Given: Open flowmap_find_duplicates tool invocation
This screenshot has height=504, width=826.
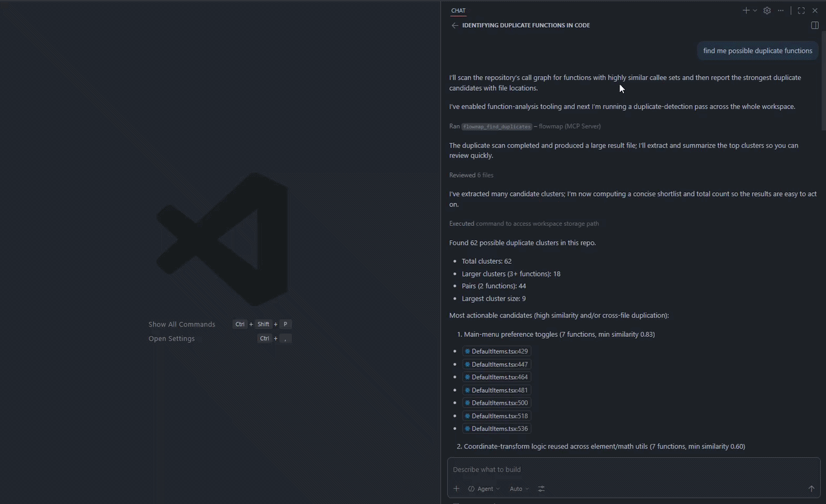Looking at the screenshot, I should (x=497, y=126).
